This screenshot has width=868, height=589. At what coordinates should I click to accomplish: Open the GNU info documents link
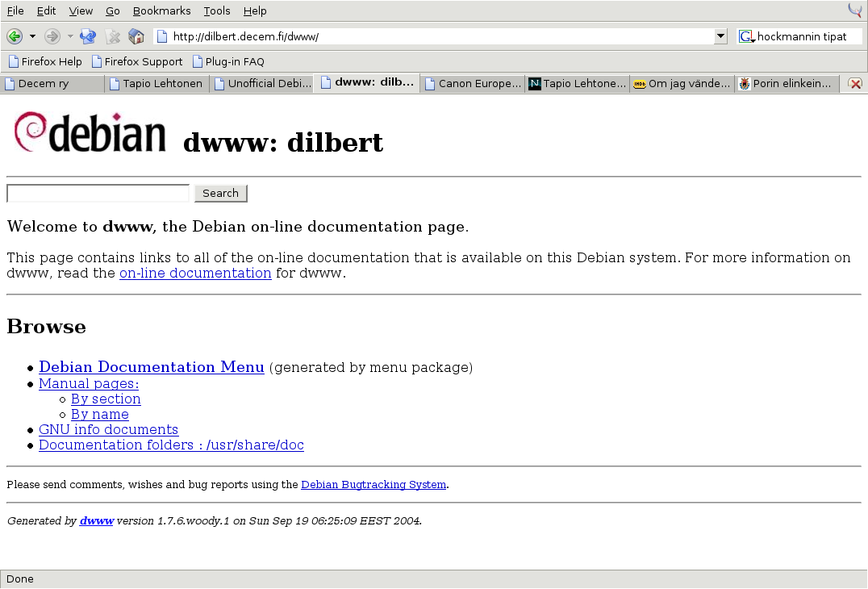(108, 429)
